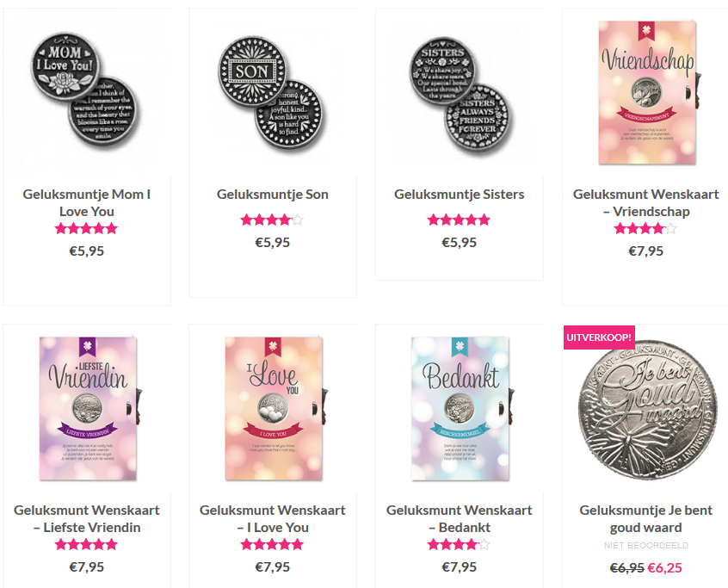Viewport: 728px width, 588px height.
Task: Open Geluksmunt Wenskaart – Vriendschap title link
Action: (646, 202)
